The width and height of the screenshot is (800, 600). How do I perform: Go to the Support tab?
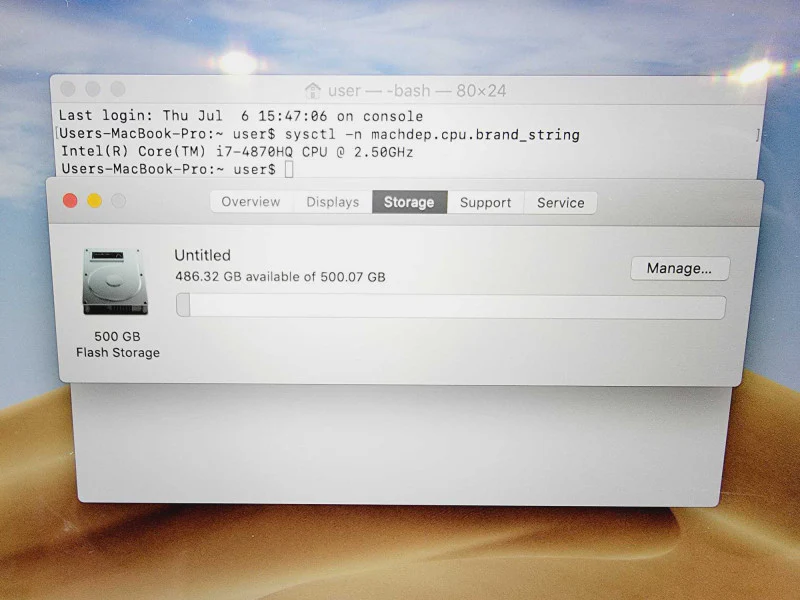pos(485,203)
